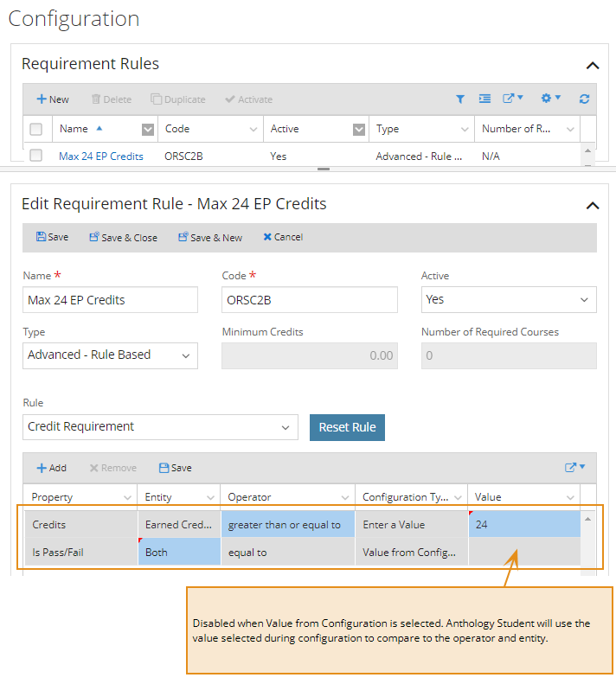Select the Is Pass/Fail property cell
Screen dimensions: 616x684
80,552
